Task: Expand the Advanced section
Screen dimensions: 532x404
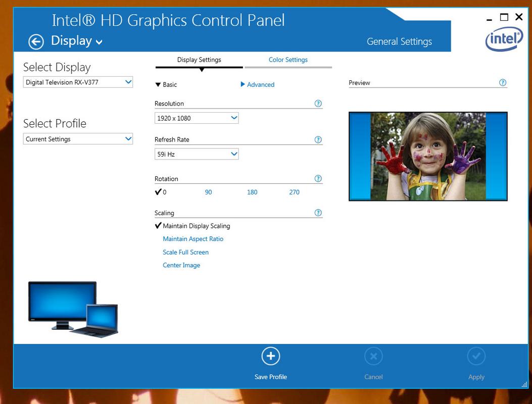Action: (x=257, y=84)
